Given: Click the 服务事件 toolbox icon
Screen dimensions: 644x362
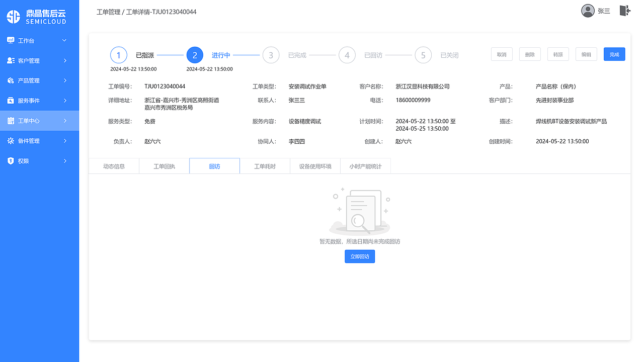Looking at the screenshot, I should pos(11,101).
